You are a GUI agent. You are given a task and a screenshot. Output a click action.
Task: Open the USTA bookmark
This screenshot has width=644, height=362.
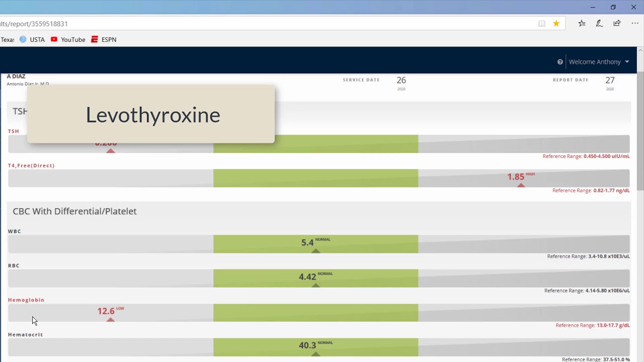click(32, 39)
